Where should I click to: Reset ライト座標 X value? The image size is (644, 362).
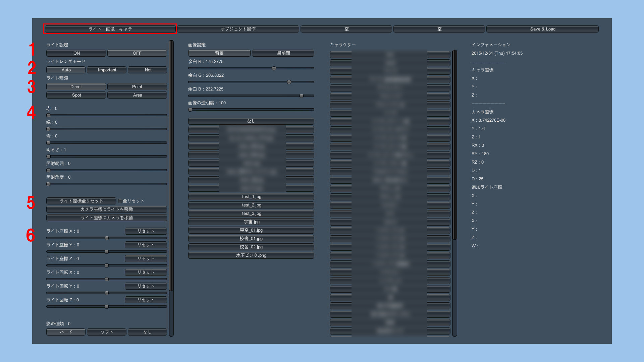[x=146, y=231]
